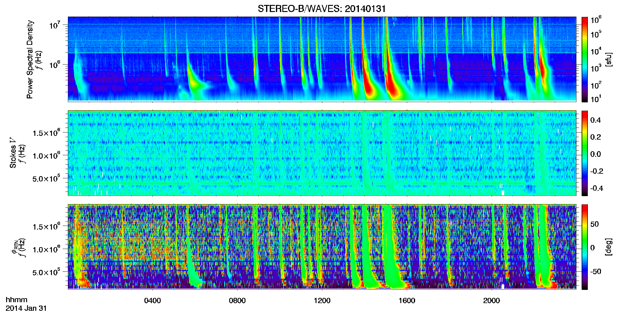
Task: Click the plot title STEREO-B/WAVES: 20140131
Action: click(x=322, y=9)
